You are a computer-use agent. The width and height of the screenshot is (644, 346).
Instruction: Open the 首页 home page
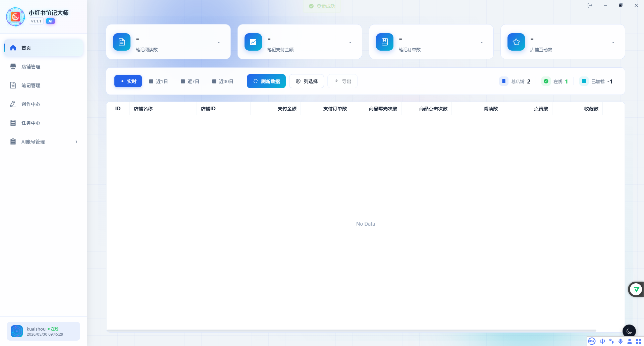[x=44, y=48]
